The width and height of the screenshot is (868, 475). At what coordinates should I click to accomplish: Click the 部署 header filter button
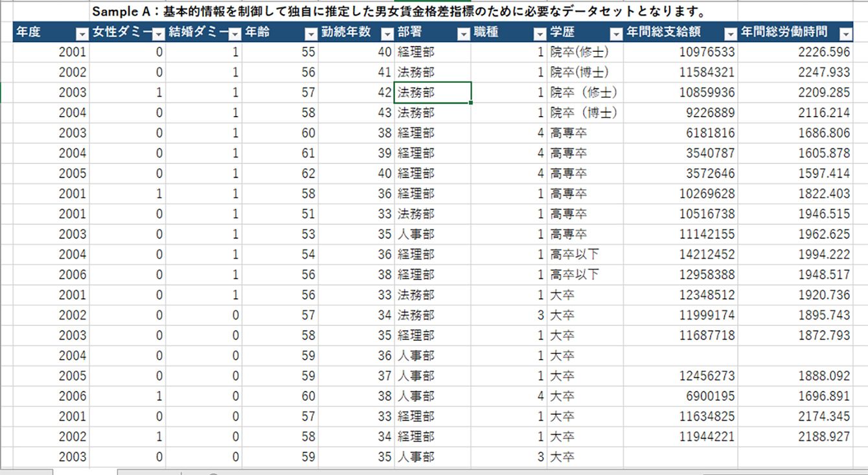[x=463, y=34]
